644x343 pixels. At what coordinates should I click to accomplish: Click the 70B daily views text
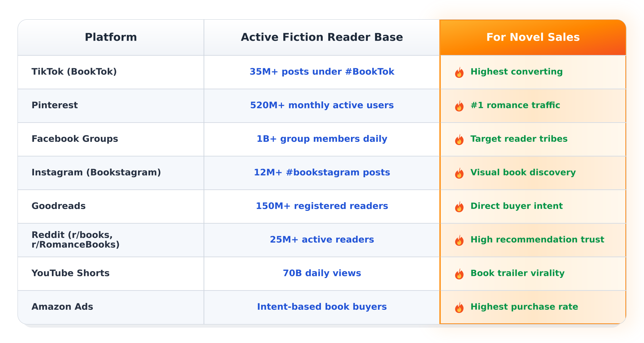click(x=322, y=273)
